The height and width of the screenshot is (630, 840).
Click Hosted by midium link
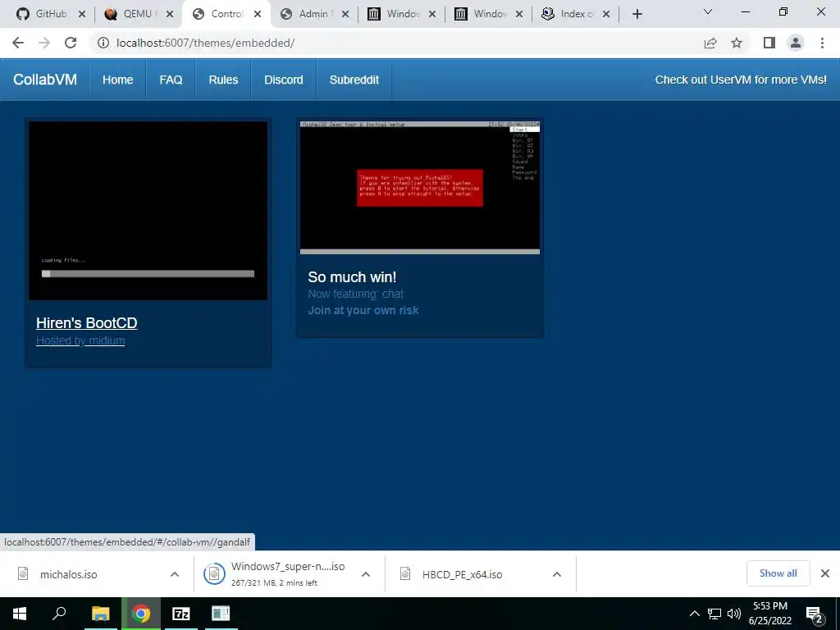[80, 340]
